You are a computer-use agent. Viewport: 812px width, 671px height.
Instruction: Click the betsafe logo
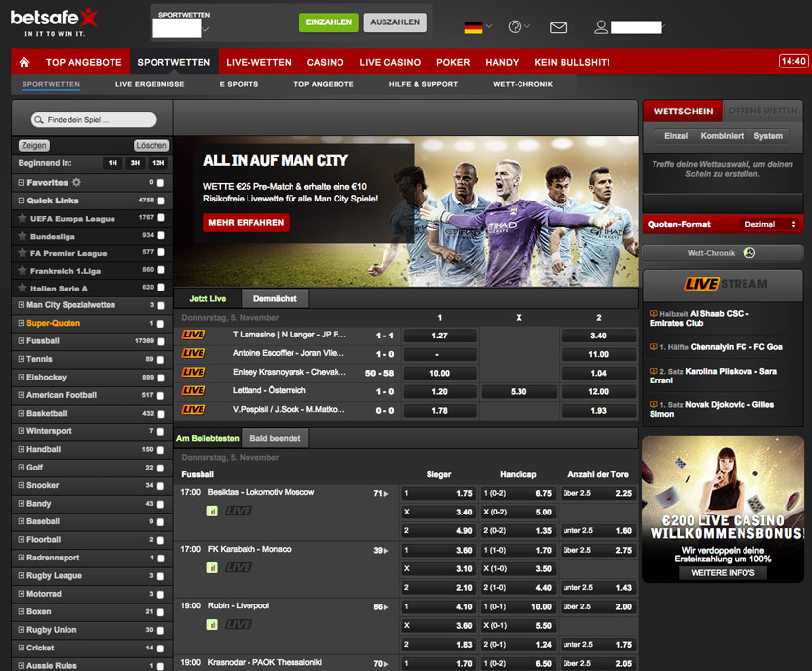[55, 22]
